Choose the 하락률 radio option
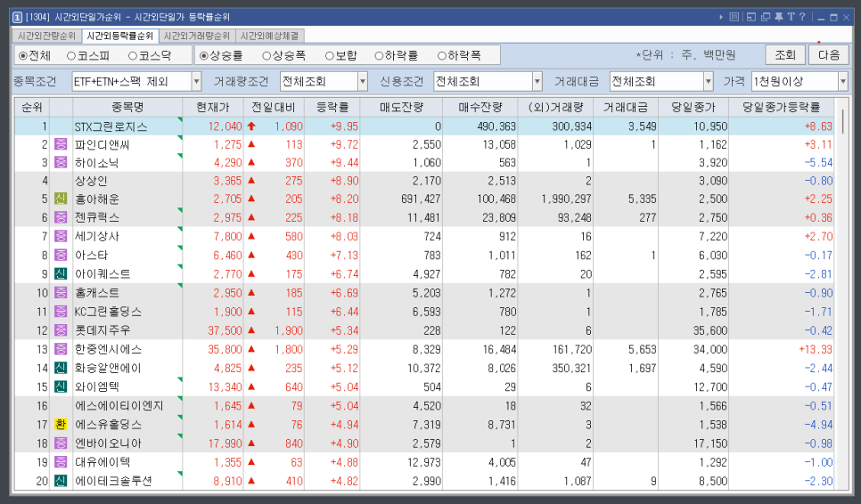The height and width of the screenshot is (504, 861). tap(397, 55)
